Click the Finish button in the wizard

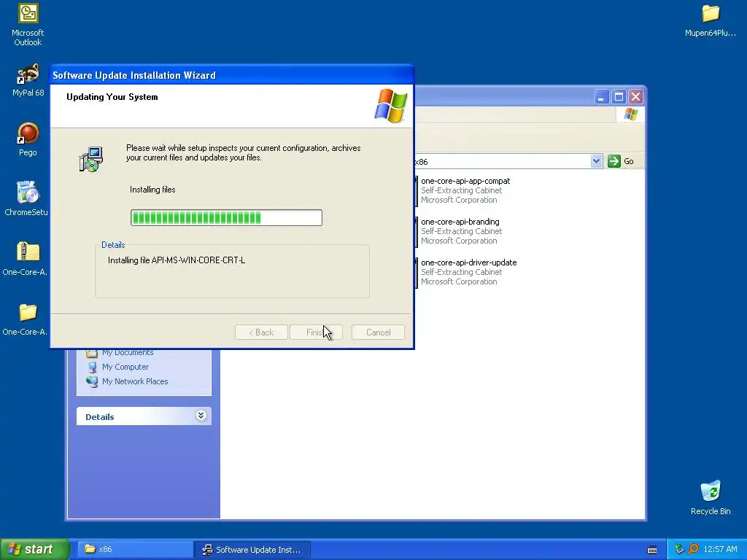(x=317, y=332)
